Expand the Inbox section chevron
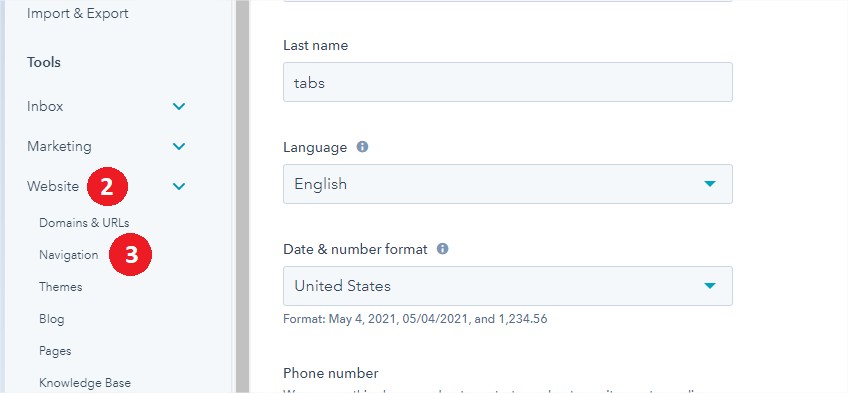 (179, 106)
